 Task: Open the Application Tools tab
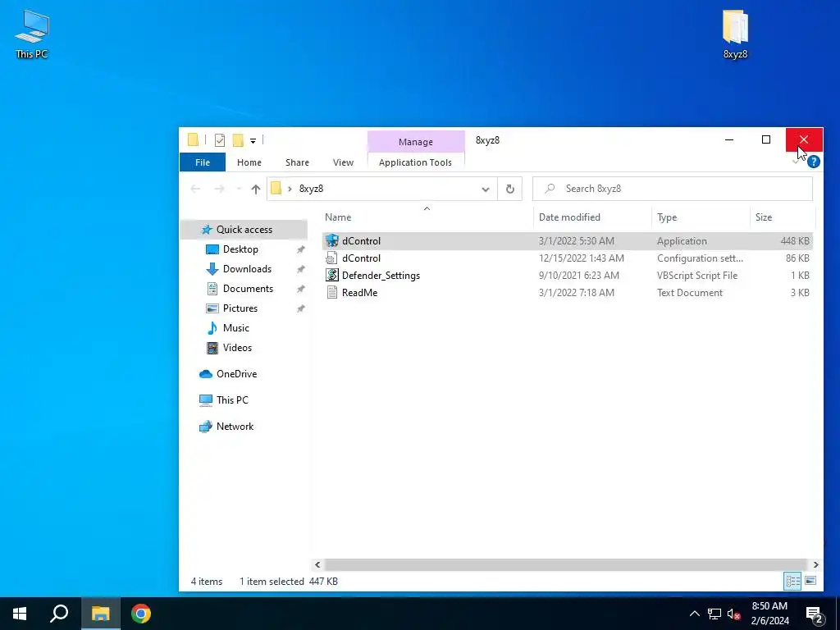pos(415,162)
